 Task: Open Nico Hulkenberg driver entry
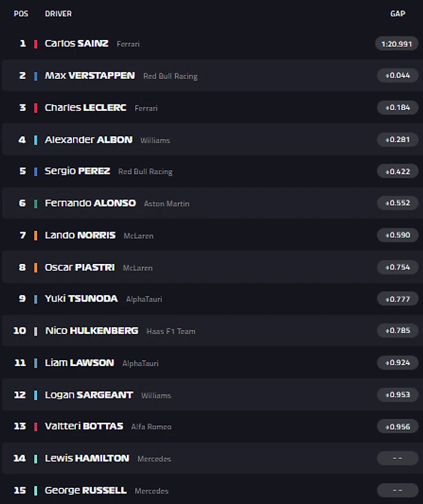point(92,331)
